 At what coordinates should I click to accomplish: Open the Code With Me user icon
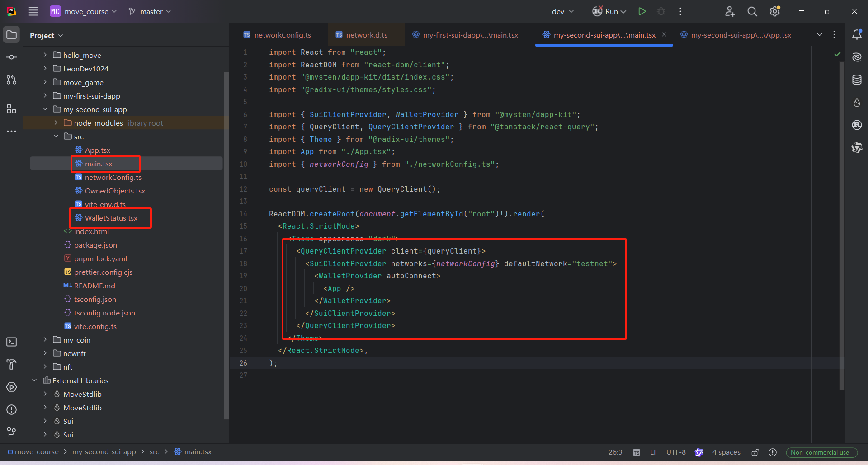pos(730,11)
